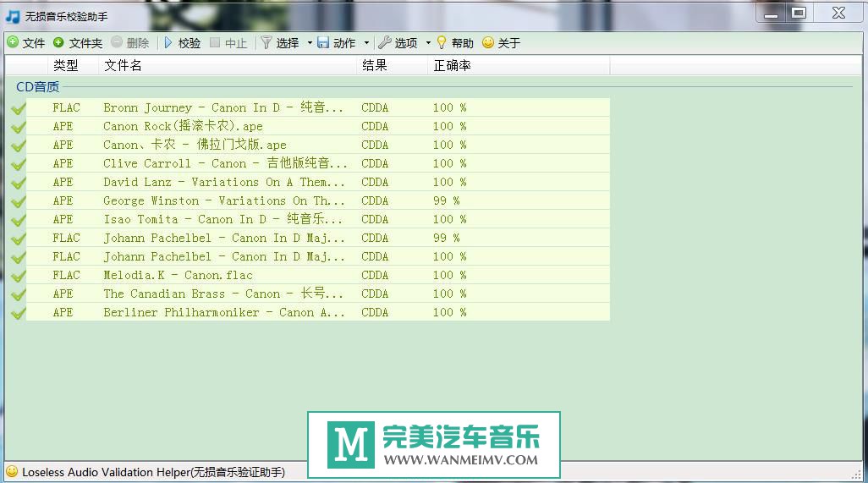Open the 动作 dropdown arrow

(x=366, y=43)
